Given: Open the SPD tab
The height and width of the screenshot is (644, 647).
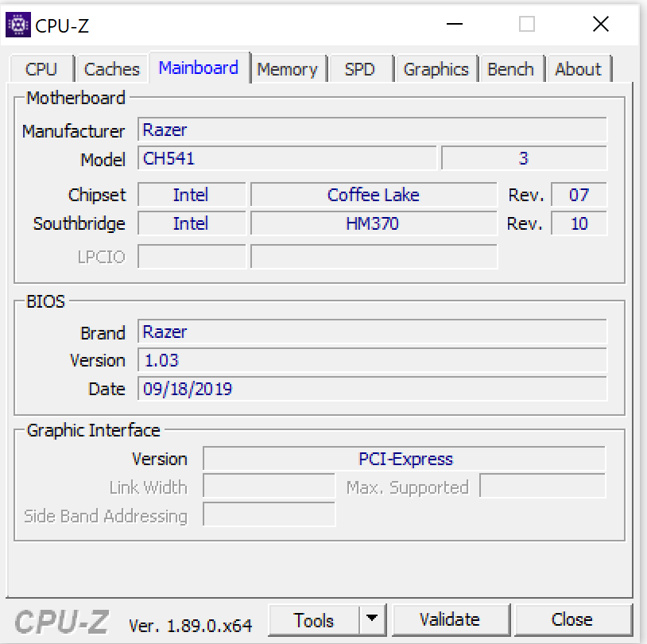Looking at the screenshot, I should click(x=360, y=69).
